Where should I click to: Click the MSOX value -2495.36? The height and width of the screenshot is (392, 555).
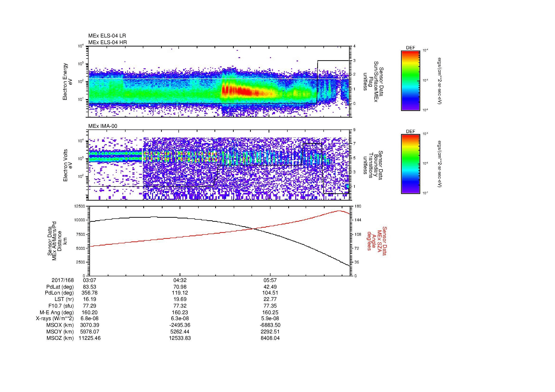pyautogui.click(x=180, y=325)
